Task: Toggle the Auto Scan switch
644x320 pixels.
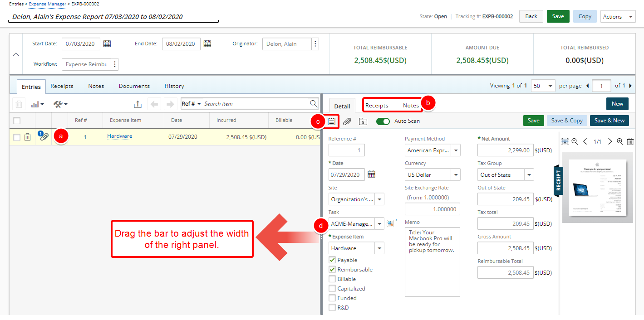Action: point(383,121)
